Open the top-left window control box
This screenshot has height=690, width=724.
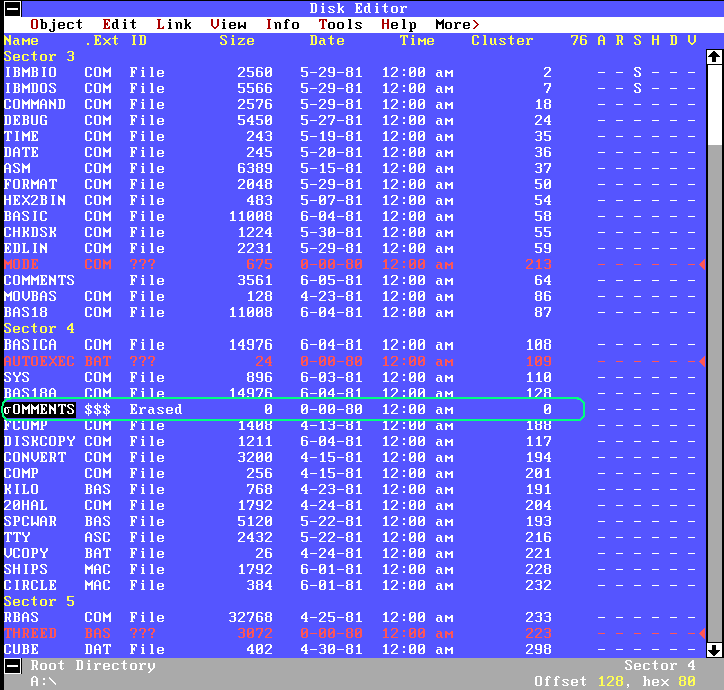click(14, 24)
